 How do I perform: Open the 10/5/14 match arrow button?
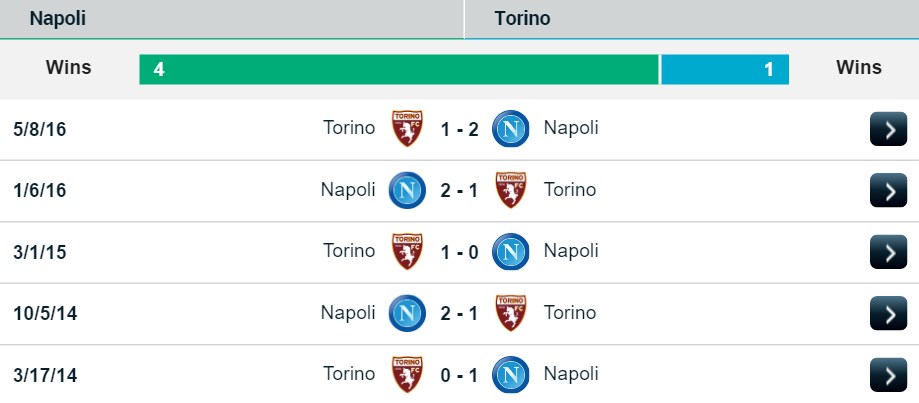coord(888,313)
